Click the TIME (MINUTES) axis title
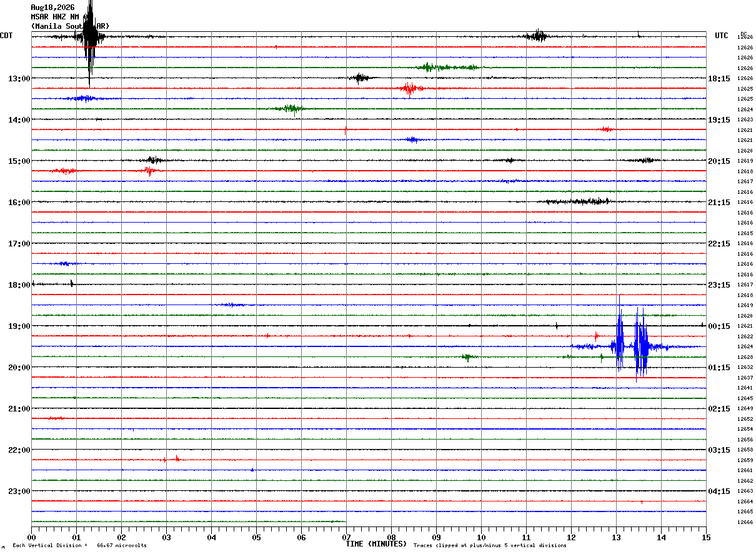Screen dimensions: 756x554 pyautogui.click(x=376, y=544)
